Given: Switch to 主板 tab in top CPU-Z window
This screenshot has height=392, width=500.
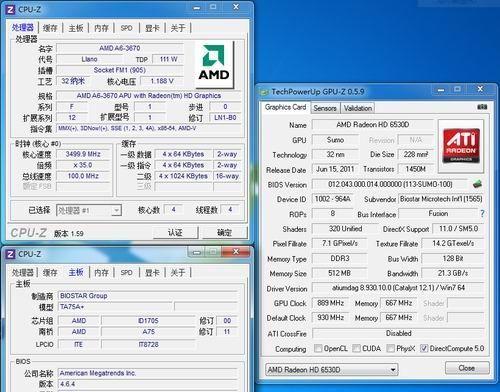Looking at the screenshot, I should pyautogui.click(x=76, y=28).
